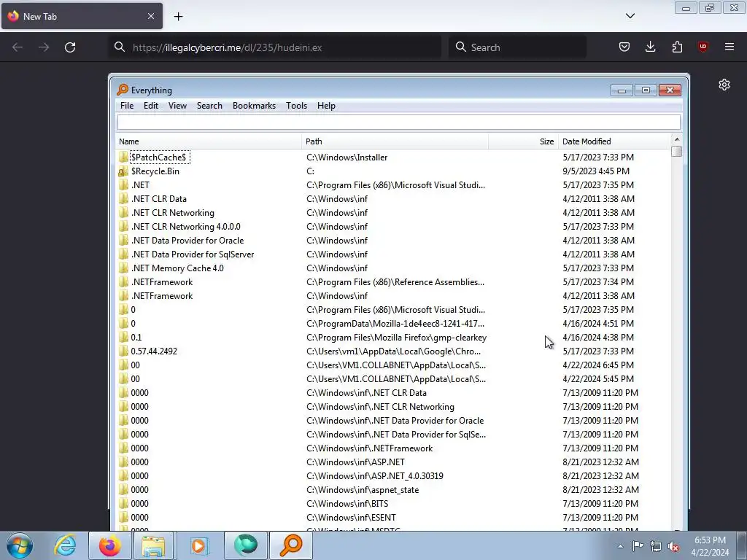Open the Help menu in Everything
The image size is (747, 560).
tap(326, 106)
